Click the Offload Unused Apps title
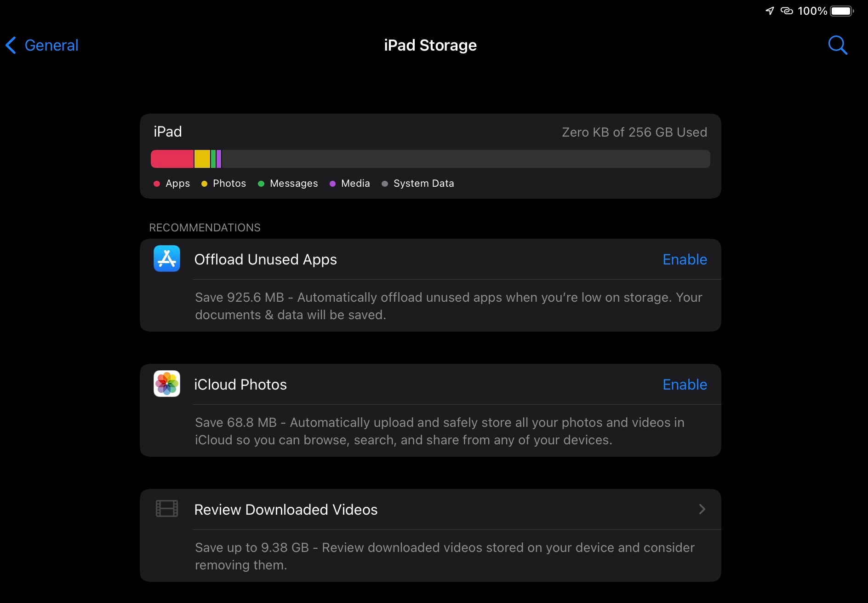The image size is (868, 603). (x=265, y=259)
